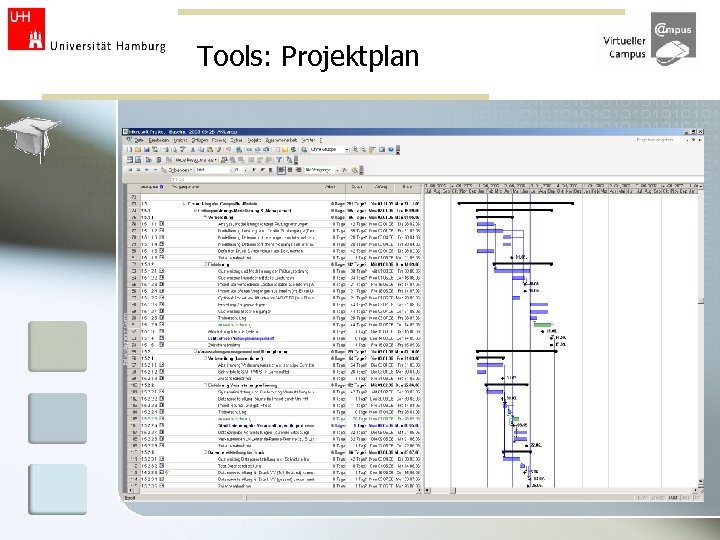The width and height of the screenshot is (720, 540).
Task: Open the Zusammenarbeit menu
Action: (x=281, y=140)
